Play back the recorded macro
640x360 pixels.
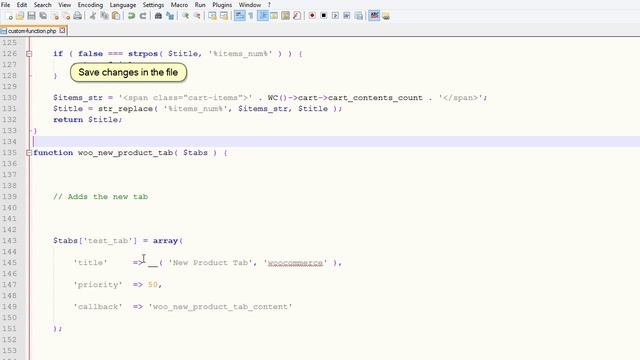[335, 16]
